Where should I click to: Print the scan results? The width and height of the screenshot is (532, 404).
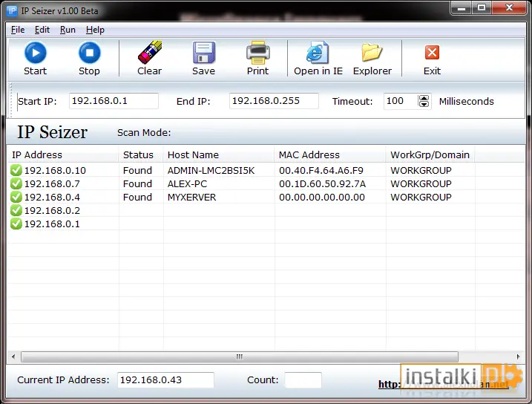coord(258,53)
